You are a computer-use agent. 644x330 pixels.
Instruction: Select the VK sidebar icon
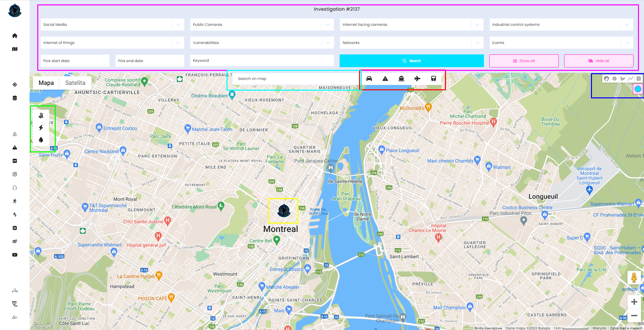point(15,228)
